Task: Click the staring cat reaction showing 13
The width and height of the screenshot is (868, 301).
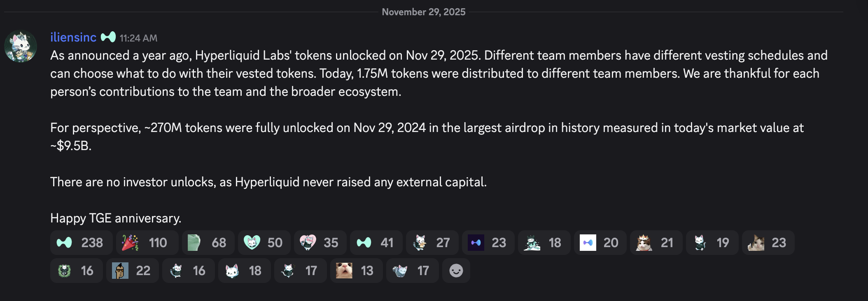Action: tap(356, 271)
